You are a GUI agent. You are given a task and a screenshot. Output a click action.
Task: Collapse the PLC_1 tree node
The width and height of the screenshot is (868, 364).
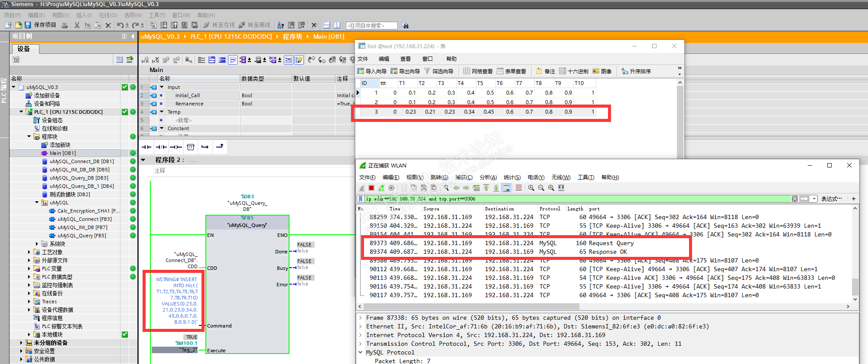click(x=21, y=112)
